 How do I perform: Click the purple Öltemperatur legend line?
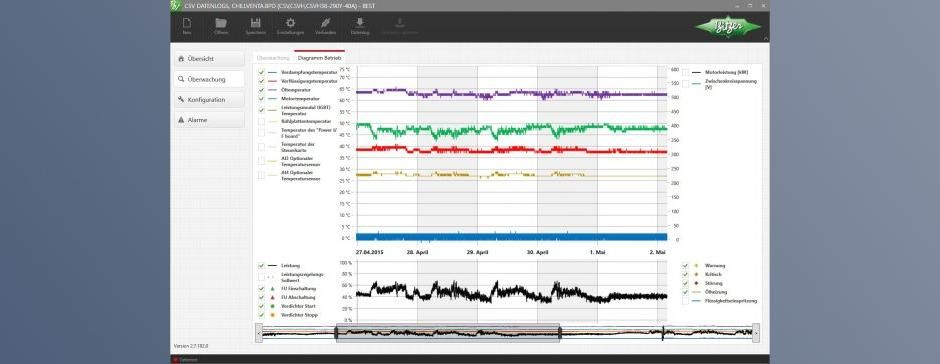click(x=272, y=90)
